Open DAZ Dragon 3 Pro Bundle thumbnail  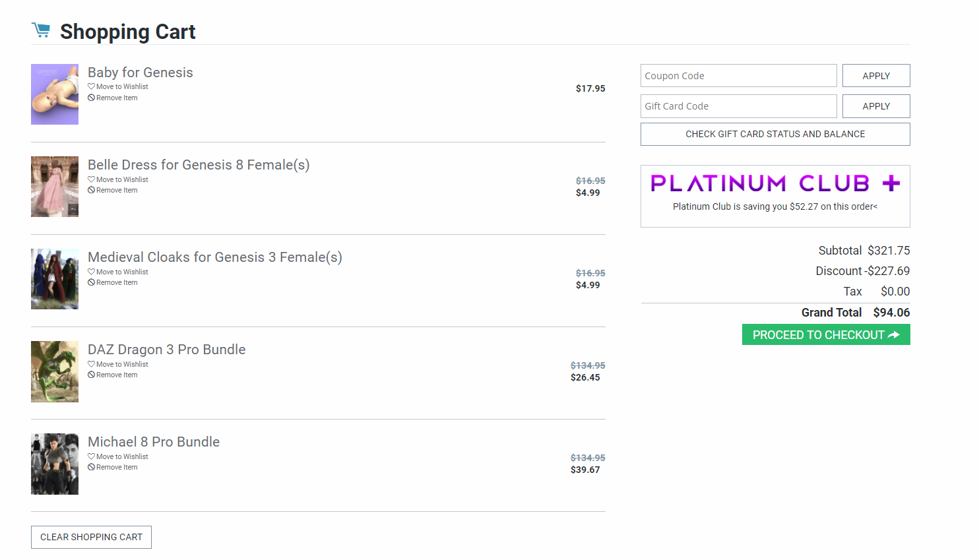coord(55,371)
